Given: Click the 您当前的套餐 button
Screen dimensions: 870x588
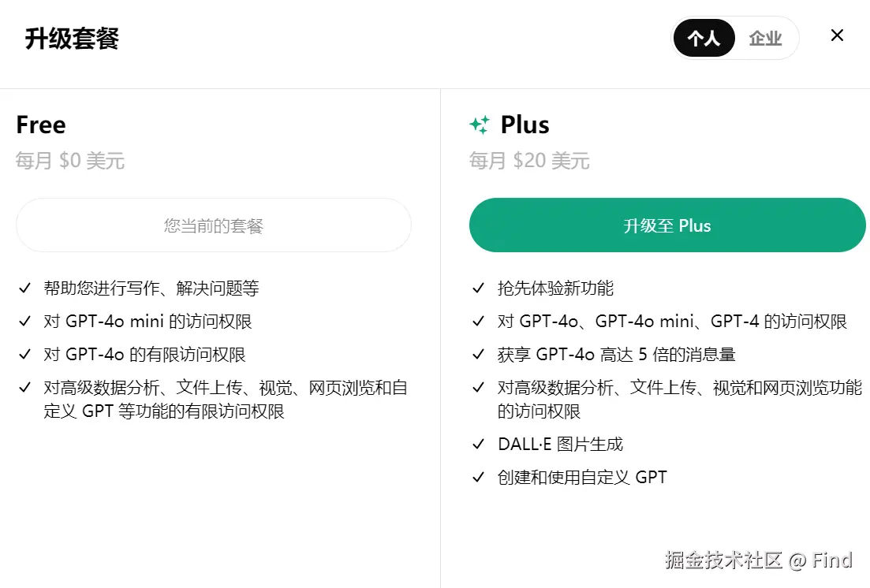Looking at the screenshot, I should click(214, 225).
